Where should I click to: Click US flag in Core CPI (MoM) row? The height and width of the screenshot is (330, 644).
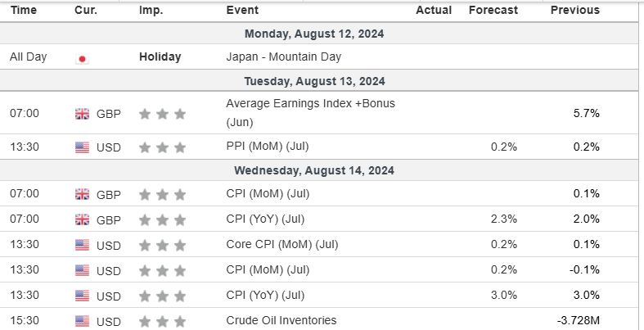pyautogui.click(x=82, y=245)
